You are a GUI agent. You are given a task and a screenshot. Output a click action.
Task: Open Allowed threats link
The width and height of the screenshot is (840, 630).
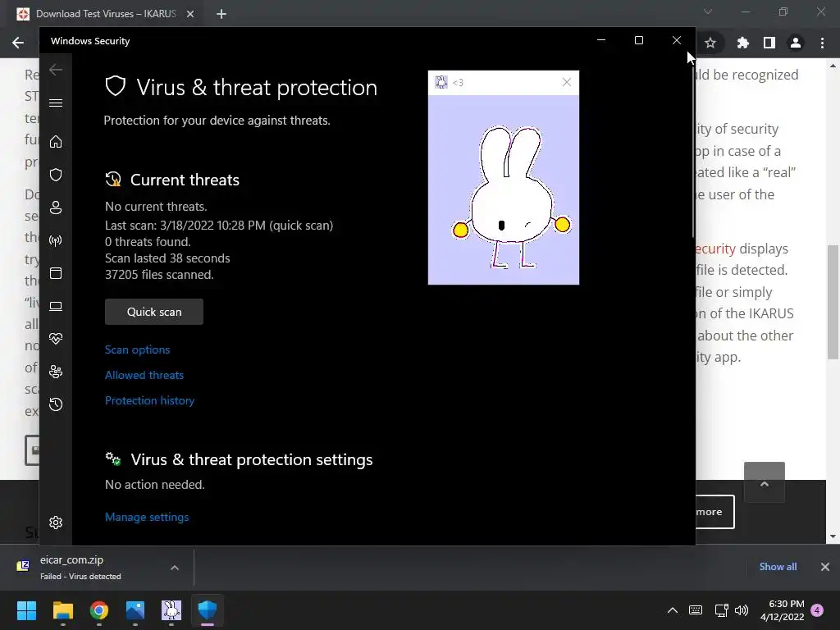(144, 375)
